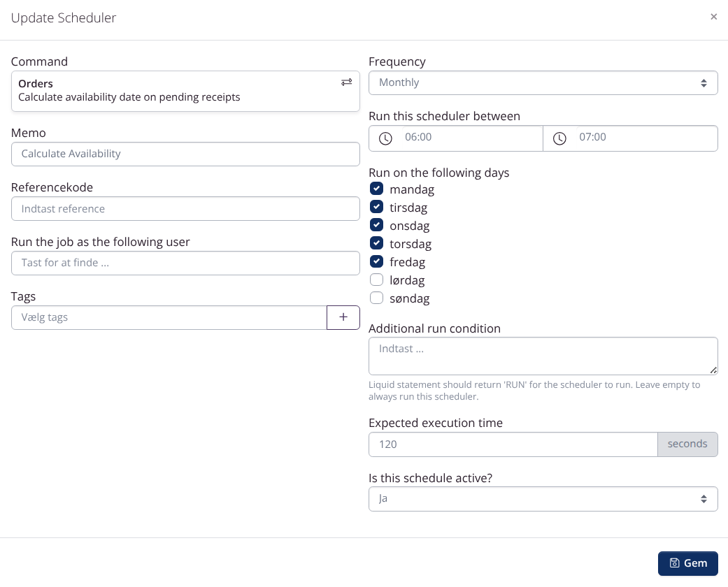
Task: Open the 'Is this schedule active?' dropdown
Action: click(x=543, y=499)
